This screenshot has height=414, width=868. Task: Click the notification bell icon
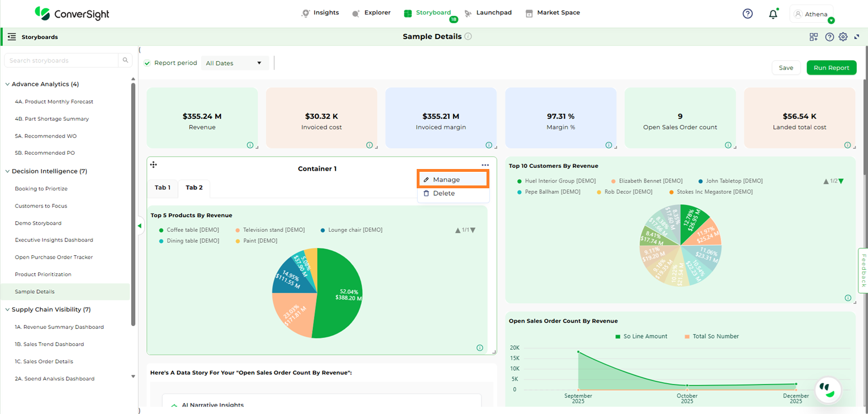(x=773, y=14)
